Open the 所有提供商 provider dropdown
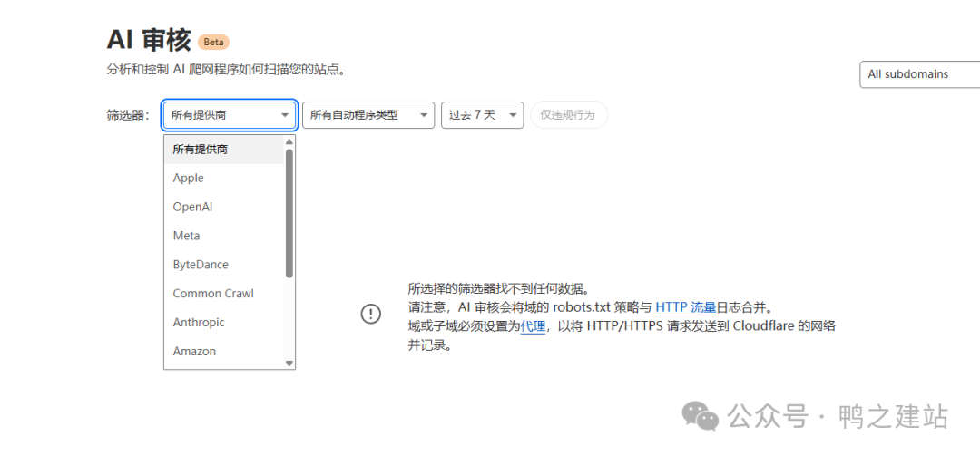980x456 pixels. coord(230,115)
